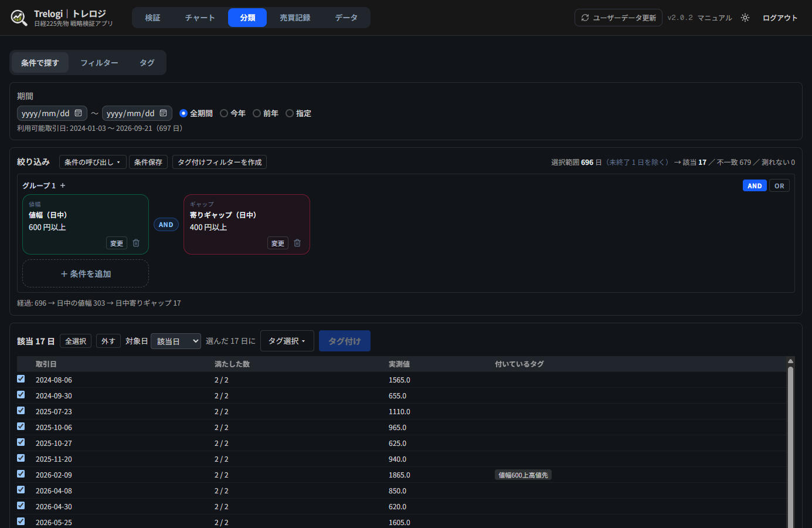Switch to the 検証 tab

click(x=153, y=18)
